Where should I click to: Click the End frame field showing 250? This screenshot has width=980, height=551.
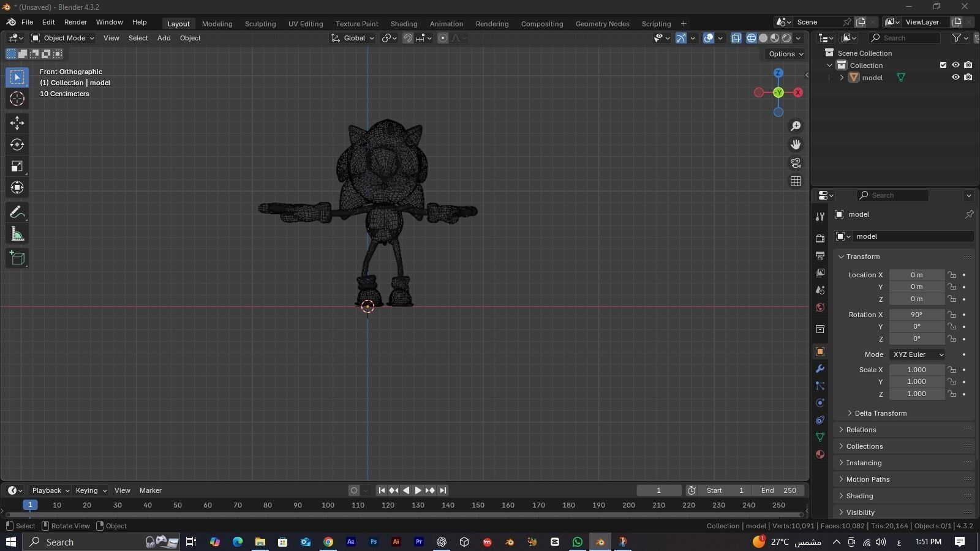(x=778, y=490)
